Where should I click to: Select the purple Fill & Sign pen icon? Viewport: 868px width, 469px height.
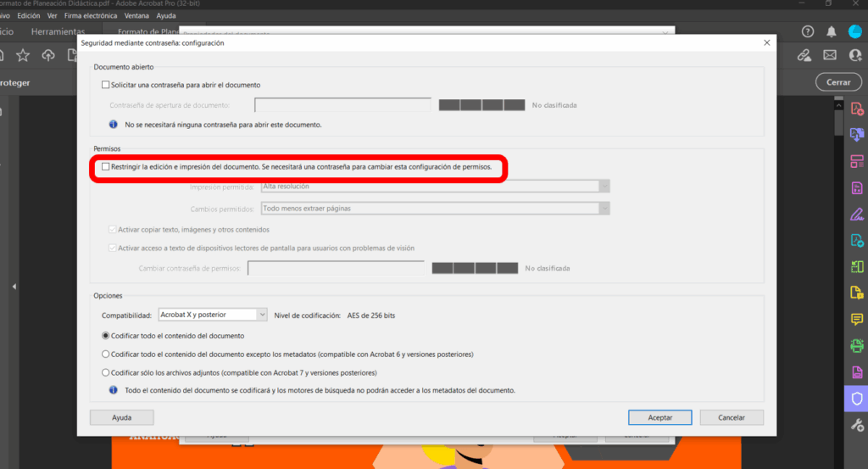[857, 214]
